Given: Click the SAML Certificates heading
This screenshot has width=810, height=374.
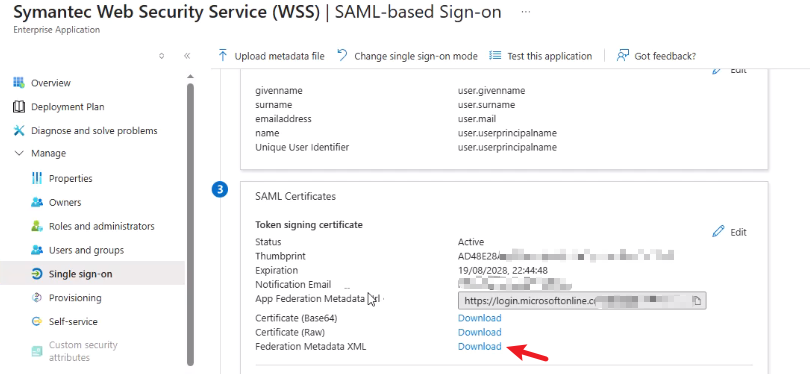Looking at the screenshot, I should click(x=295, y=196).
